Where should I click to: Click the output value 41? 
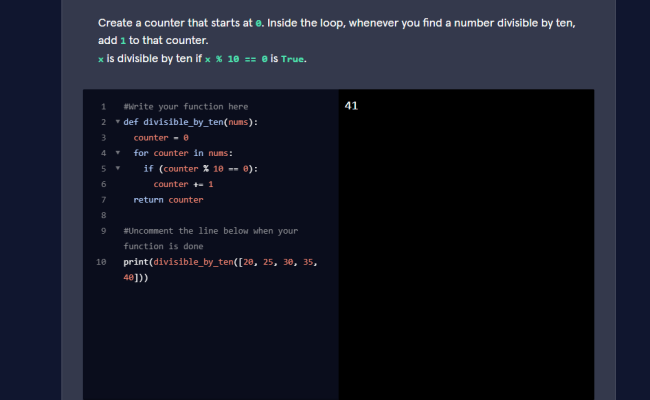pyautogui.click(x=351, y=106)
